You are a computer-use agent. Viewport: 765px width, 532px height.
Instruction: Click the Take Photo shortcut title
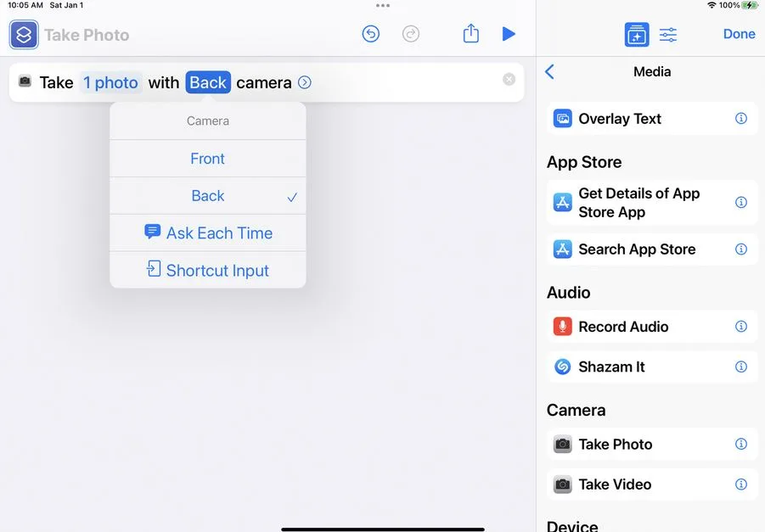87,35
